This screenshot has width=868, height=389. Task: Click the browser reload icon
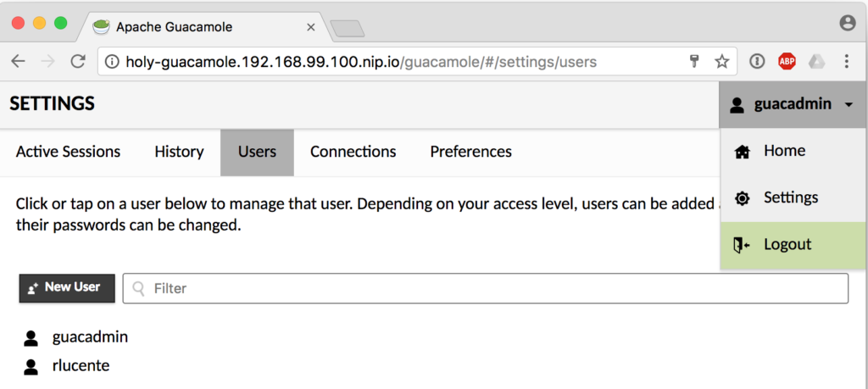click(77, 61)
